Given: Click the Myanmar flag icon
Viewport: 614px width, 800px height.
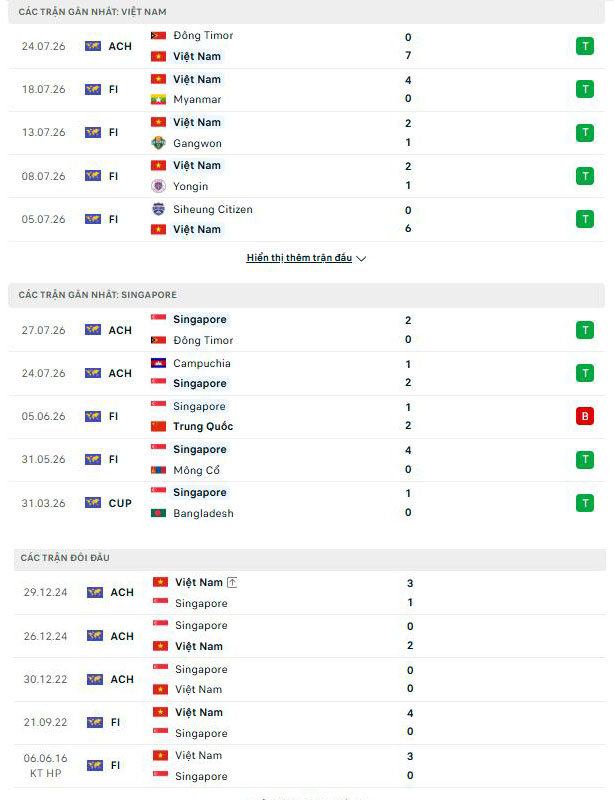Looking at the screenshot, I should coord(158,99).
